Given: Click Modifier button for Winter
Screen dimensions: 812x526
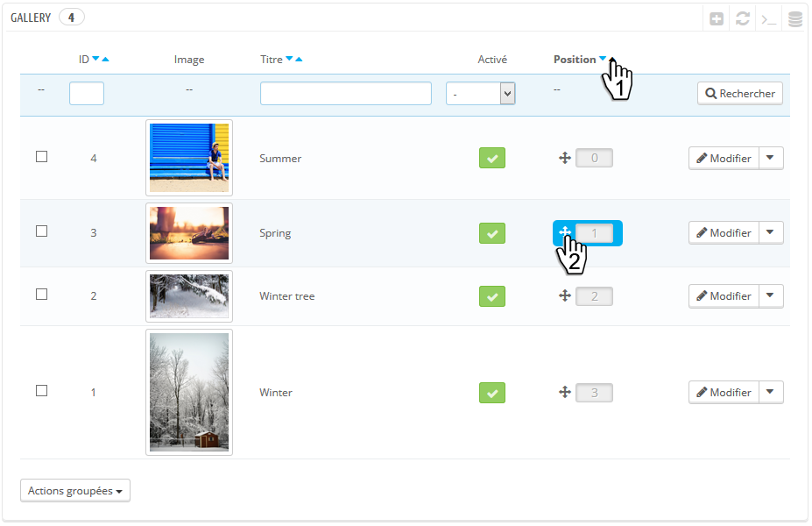Looking at the screenshot, I should click(x=724, y=392).
